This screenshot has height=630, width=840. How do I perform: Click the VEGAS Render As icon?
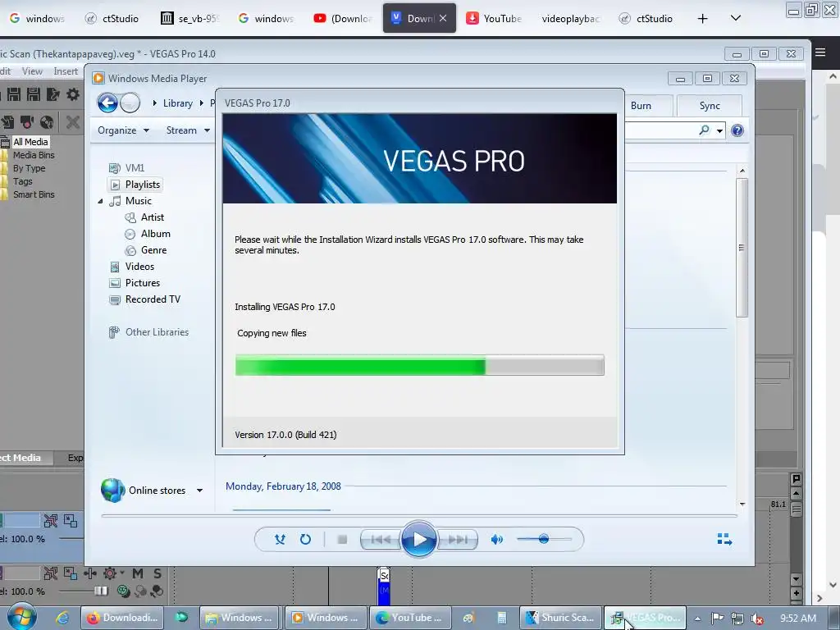click(53, 95)
